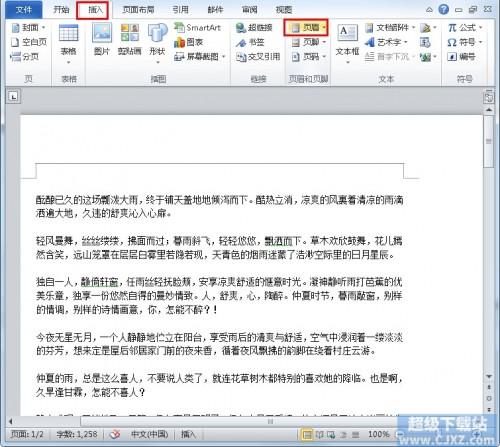The width and height of the screenshot is (500, 447).
Task: Click paragraph starting 今夜无星无月
Action: click(219, 344)
